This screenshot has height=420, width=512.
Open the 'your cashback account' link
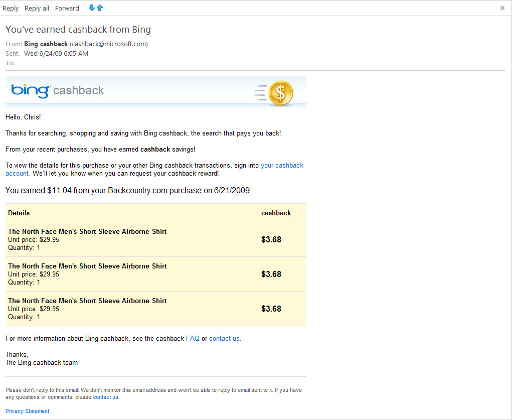282,166
